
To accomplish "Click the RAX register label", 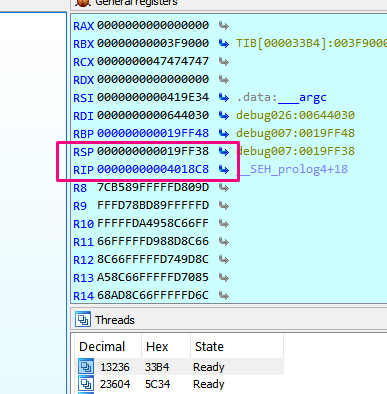I will pyautogui.click(x=84, y=26).
